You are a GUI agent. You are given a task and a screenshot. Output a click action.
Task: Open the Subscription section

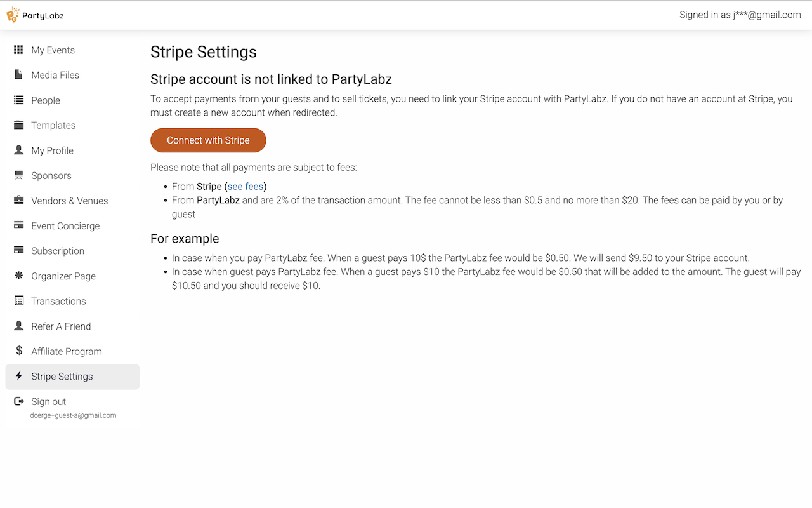(x=58, y=251)
